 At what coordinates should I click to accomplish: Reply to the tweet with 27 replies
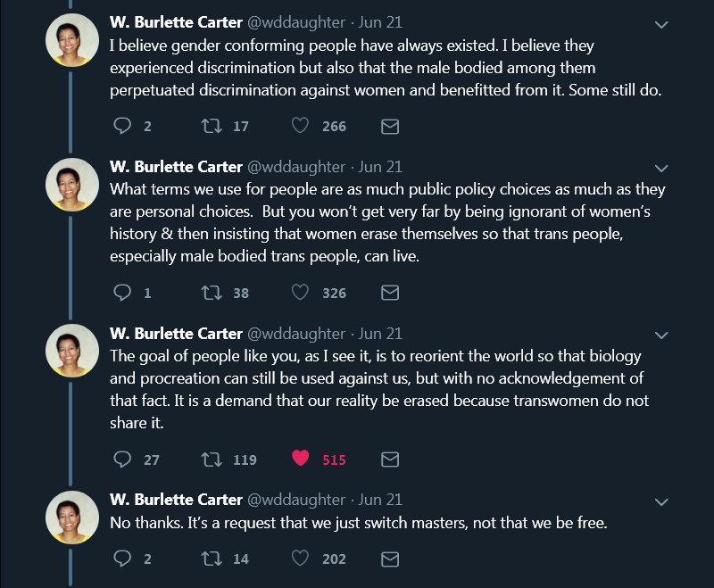click(123, 460)
